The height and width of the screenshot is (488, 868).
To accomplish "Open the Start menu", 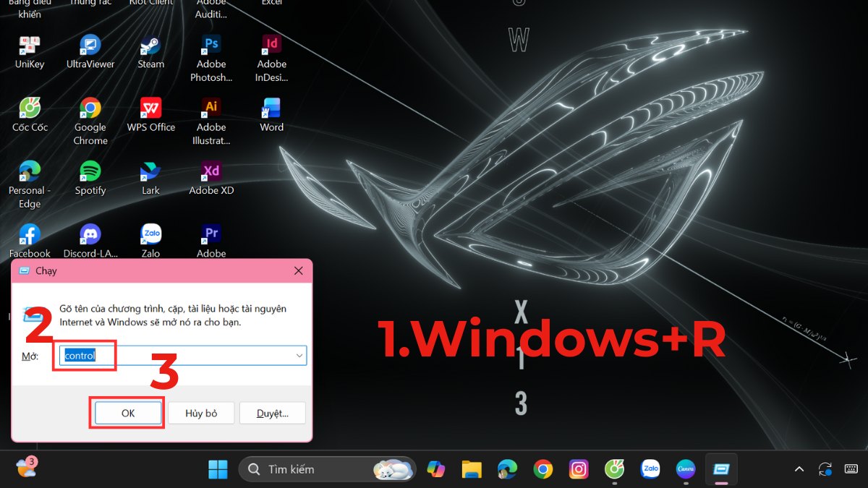I will coord(218,469).
